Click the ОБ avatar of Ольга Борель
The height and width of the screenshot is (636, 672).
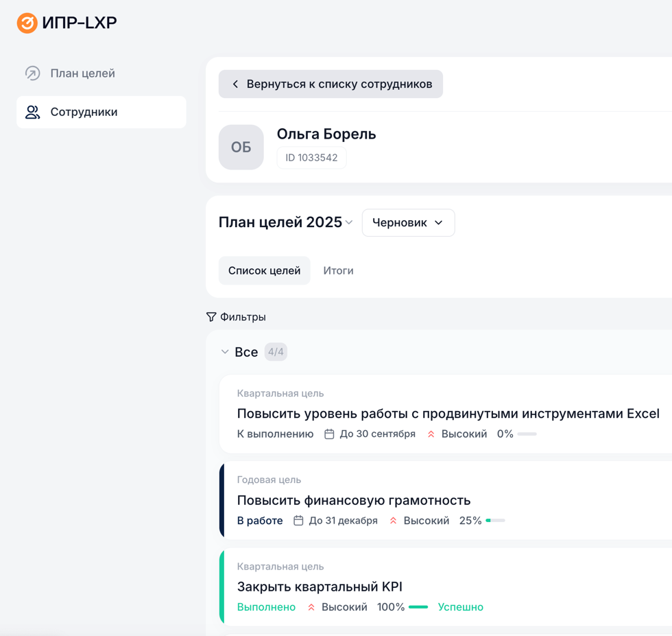241,147
